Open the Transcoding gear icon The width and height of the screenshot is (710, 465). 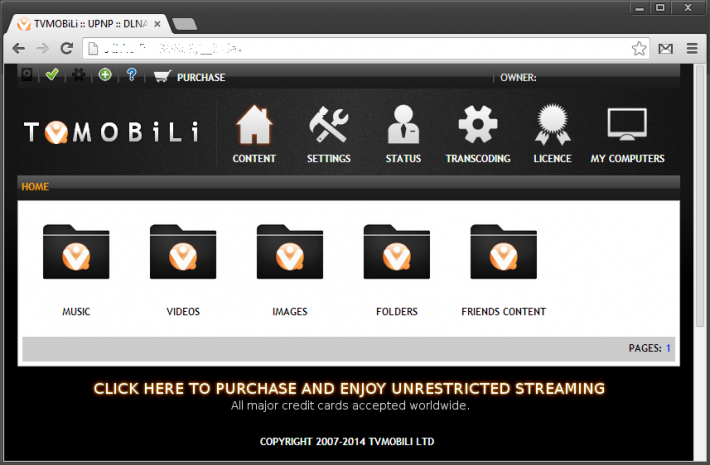point(478,124)
